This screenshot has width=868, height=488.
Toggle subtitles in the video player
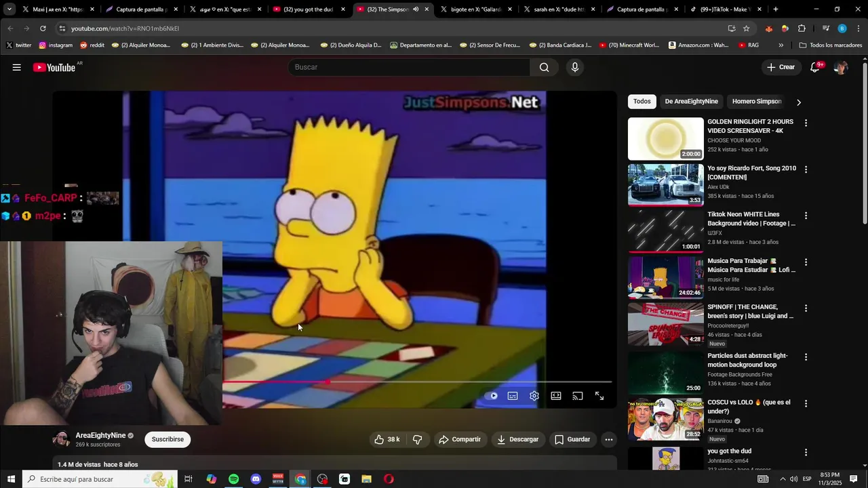click(x=513, y=396)
